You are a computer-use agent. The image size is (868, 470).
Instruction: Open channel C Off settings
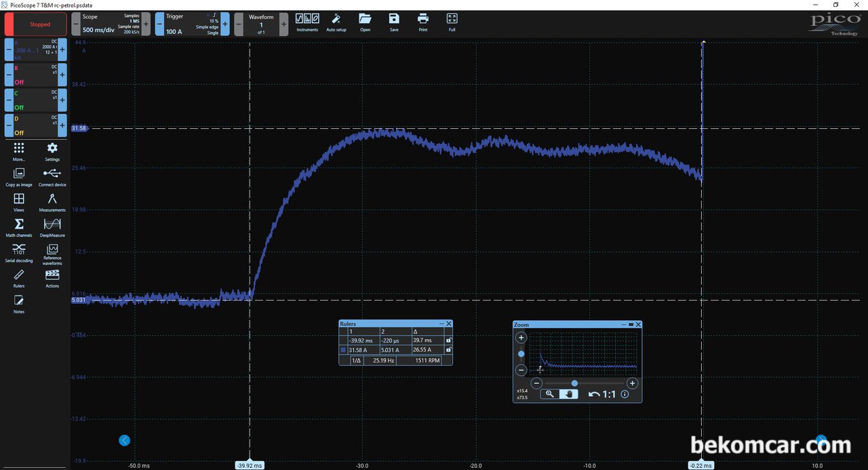[x=35, y=99]
